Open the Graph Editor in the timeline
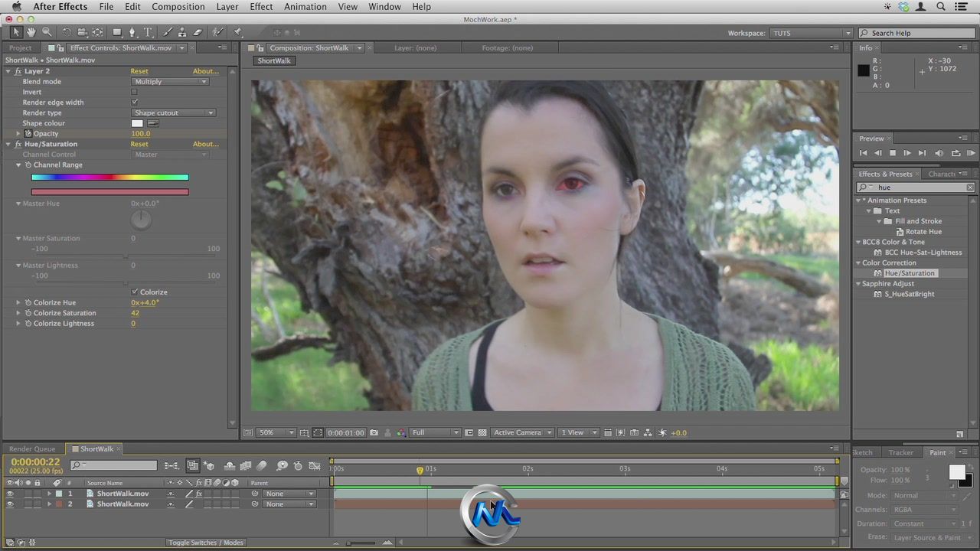980x551 pixels. (315, 465)
